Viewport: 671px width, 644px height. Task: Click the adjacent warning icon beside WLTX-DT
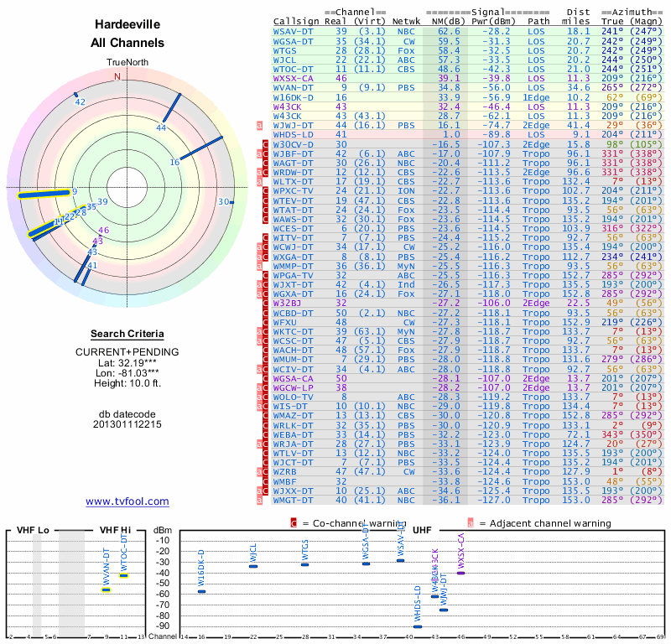coord(259,182)
